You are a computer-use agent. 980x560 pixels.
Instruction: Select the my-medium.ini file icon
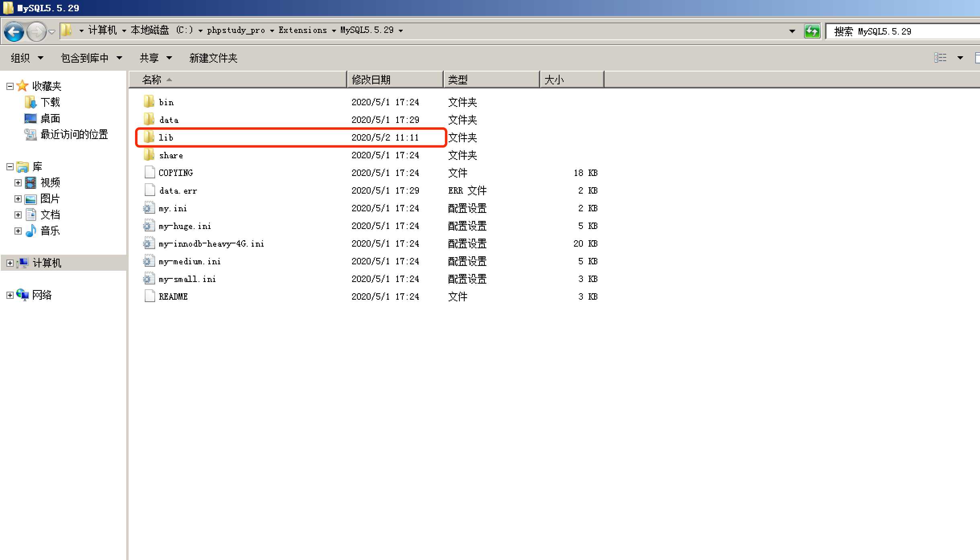coord(149,261)
